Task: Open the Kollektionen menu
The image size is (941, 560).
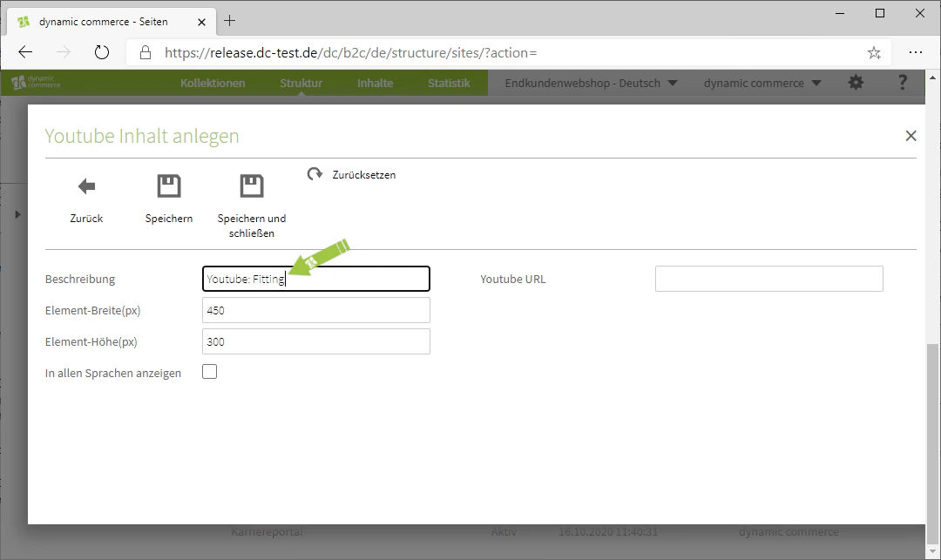Action: (213, 83)
